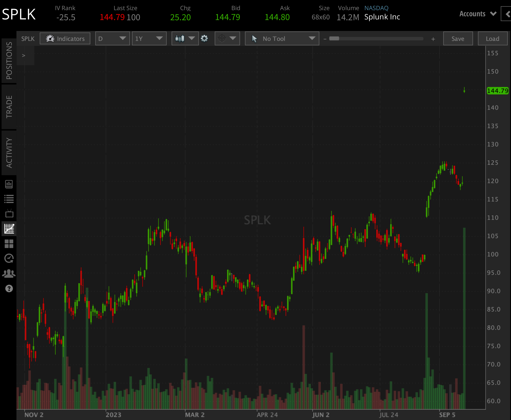The width and height of the screenshot is (511, 420).
Task: Open the crosshair mode dropdown
Action: (227, 38)
